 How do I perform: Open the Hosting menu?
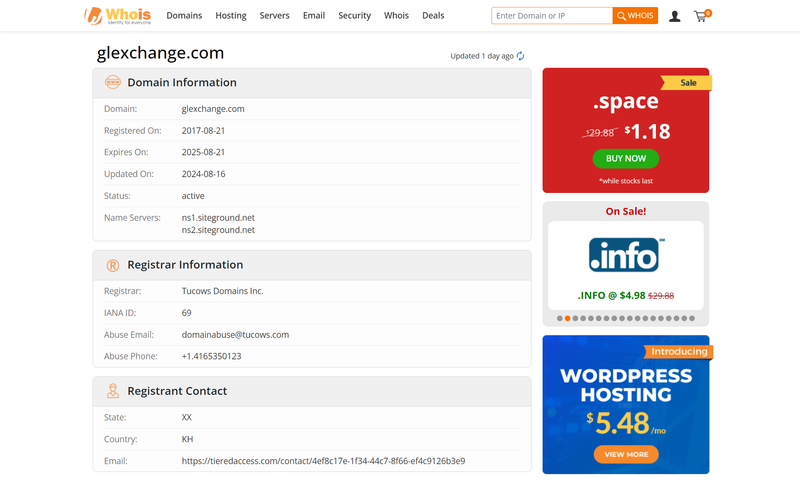click(231, 16)
